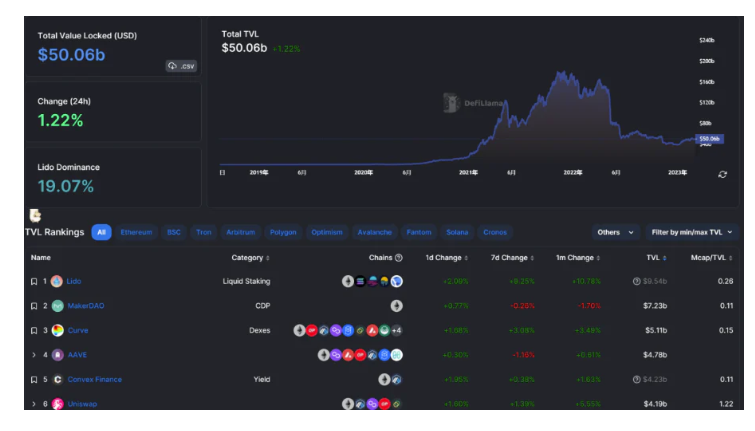Filter rankings by Fantom chain

pos(419,232)
